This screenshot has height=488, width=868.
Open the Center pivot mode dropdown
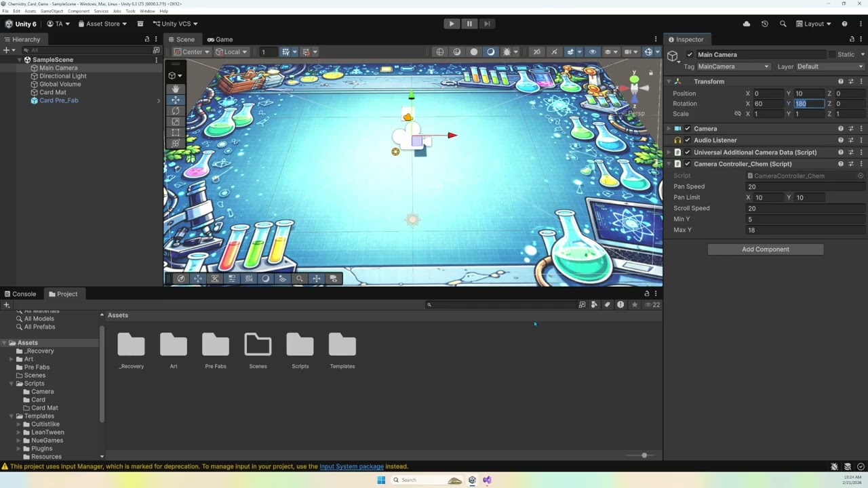(x=192, y=52)
